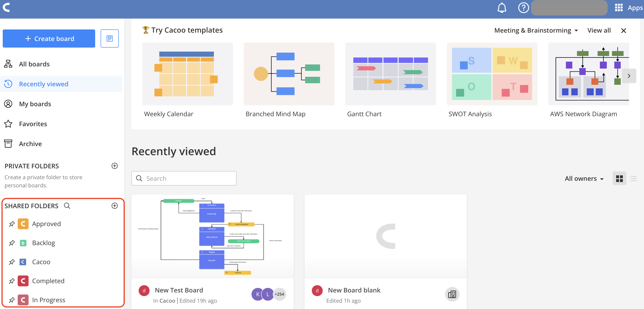Switch to list view layout

[633, 179]
